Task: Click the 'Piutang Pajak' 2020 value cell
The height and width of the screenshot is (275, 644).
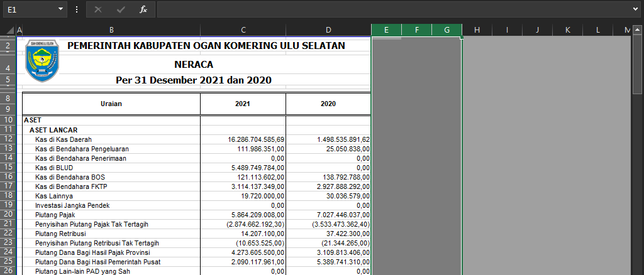Action: pyautogui.click(x=328, y=214)
